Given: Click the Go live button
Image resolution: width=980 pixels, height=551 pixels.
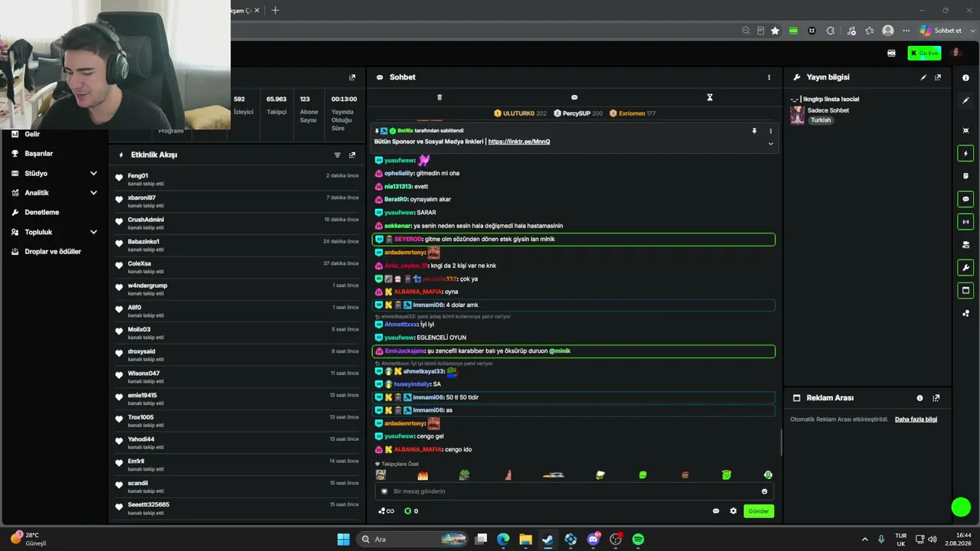Looking at the screenshot, I should pos(924,53).
